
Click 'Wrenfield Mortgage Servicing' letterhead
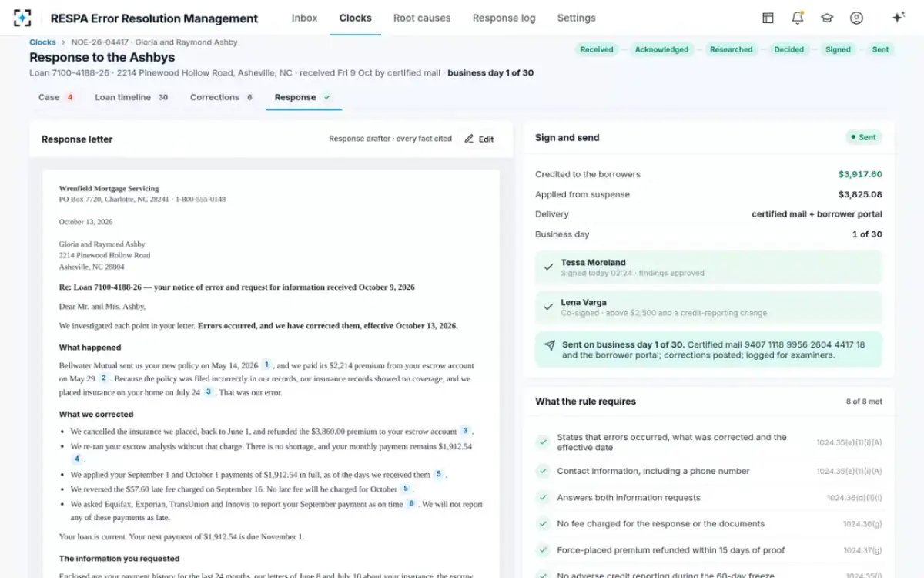click(109, 188)
